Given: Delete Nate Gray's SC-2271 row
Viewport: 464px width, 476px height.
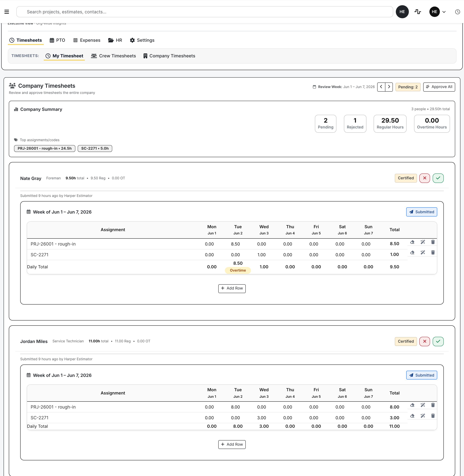Looking at the screenshot, I should coord(433,253).
